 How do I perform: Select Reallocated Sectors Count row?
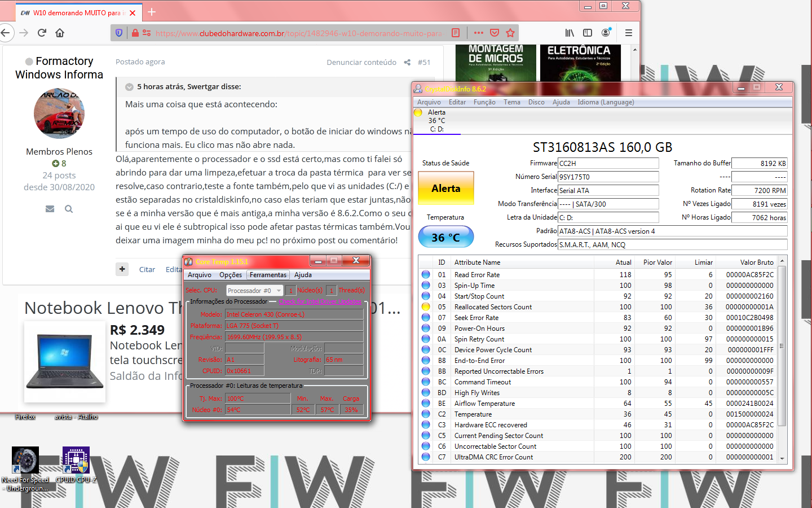(598, 307)
